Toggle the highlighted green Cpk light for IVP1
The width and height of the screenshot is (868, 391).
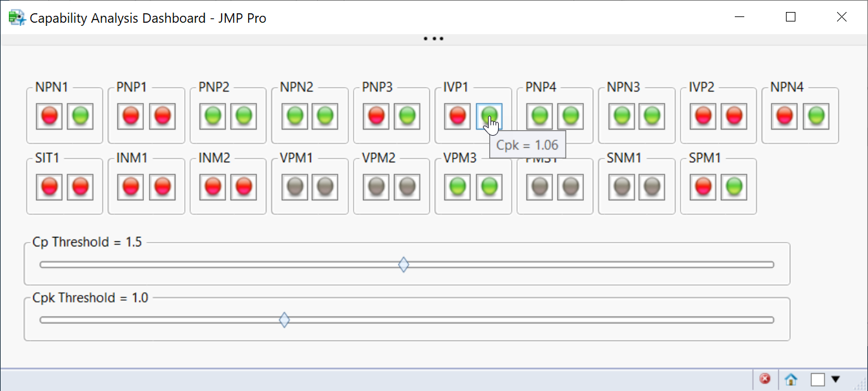pos(489,116)
